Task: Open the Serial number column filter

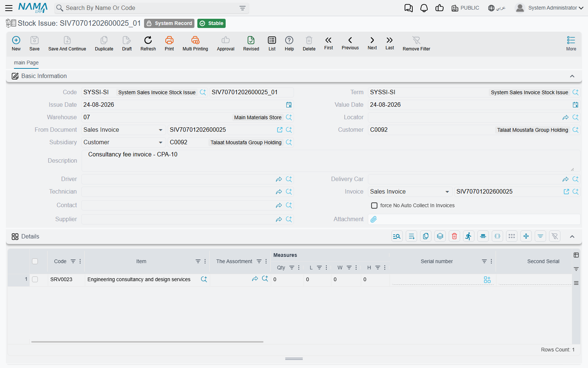Action: pos(484,261)
